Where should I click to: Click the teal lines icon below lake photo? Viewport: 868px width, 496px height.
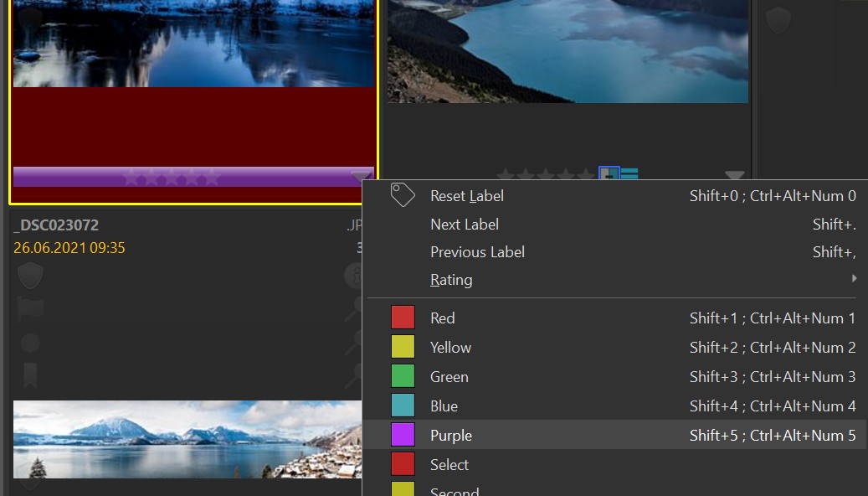click(629, 174)
